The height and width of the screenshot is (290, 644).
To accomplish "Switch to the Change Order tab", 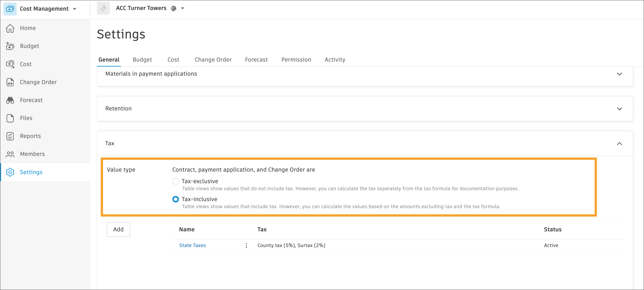I will click(213, 60).
